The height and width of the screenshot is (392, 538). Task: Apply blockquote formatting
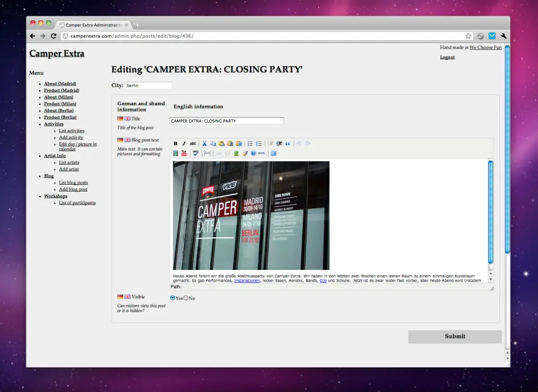tap(288, 144)
